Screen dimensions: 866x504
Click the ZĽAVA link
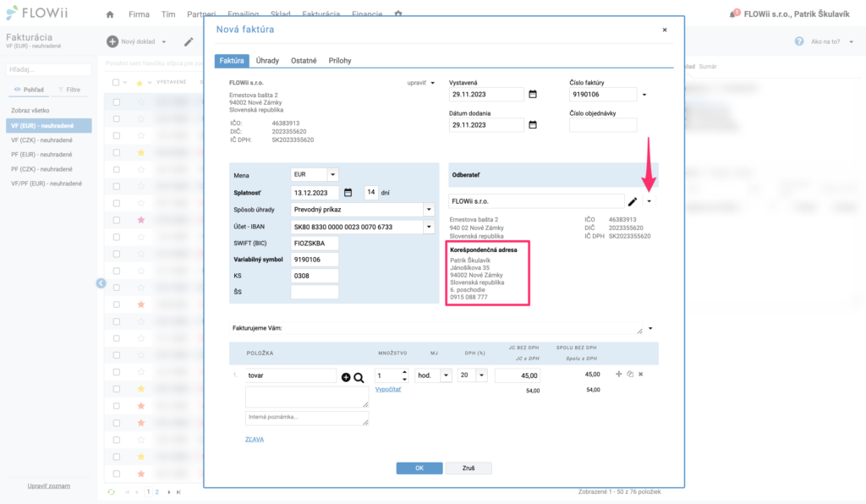[x=255, y=440]
